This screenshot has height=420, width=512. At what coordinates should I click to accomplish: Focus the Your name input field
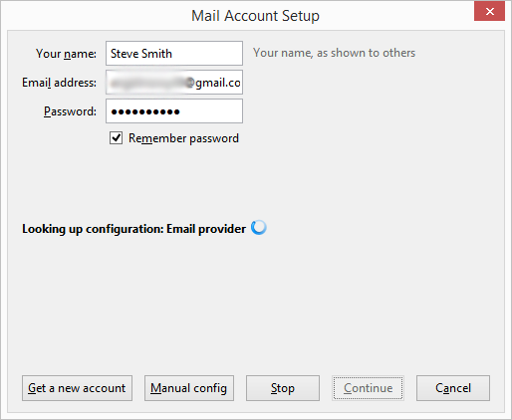[174, 53]
